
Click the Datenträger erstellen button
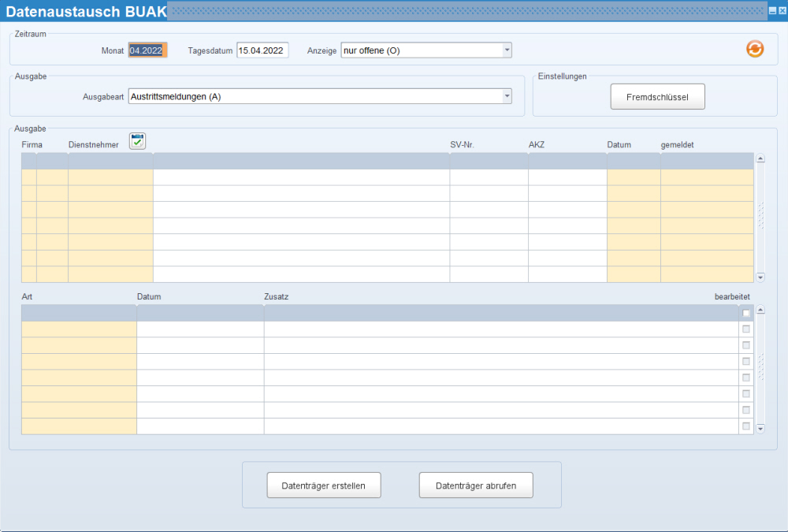coord(324,485)
